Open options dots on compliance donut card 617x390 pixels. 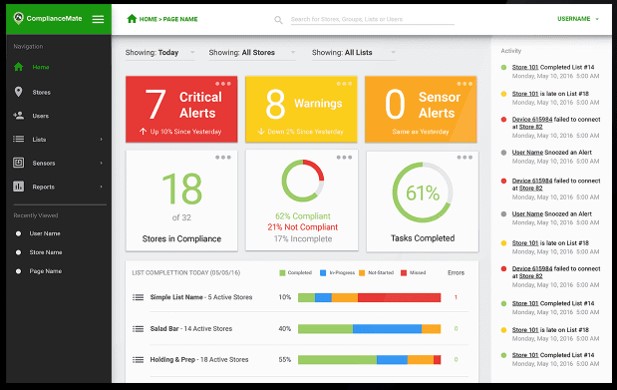[x=344, y=157]
